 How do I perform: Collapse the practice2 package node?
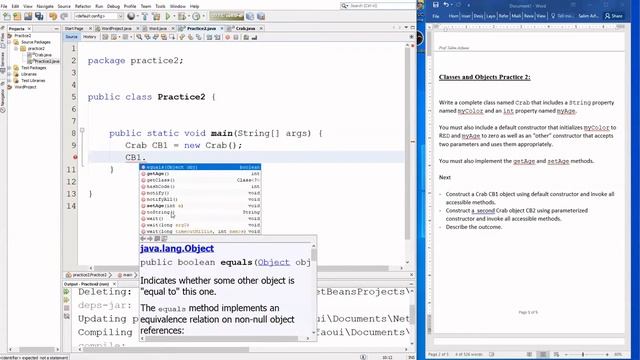[16, 48]
